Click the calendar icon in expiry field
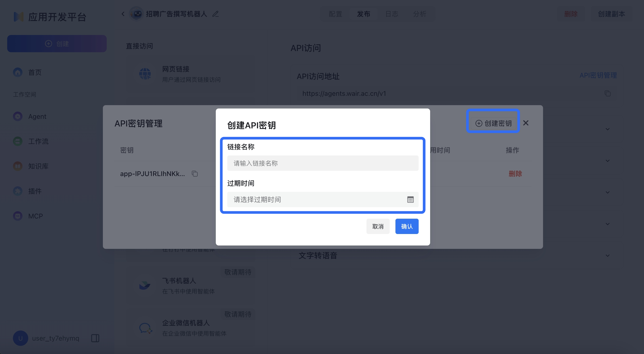 410,200
